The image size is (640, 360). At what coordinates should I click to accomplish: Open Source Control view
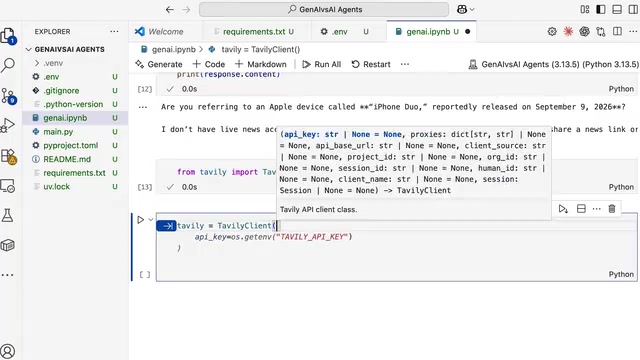[8, 96]
